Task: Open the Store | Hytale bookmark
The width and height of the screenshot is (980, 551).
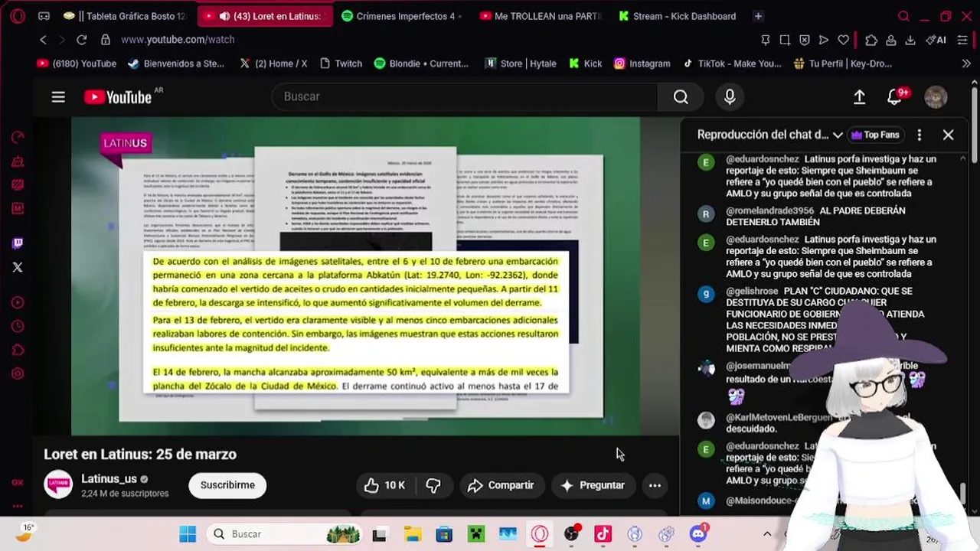Action: click(521, 64)
